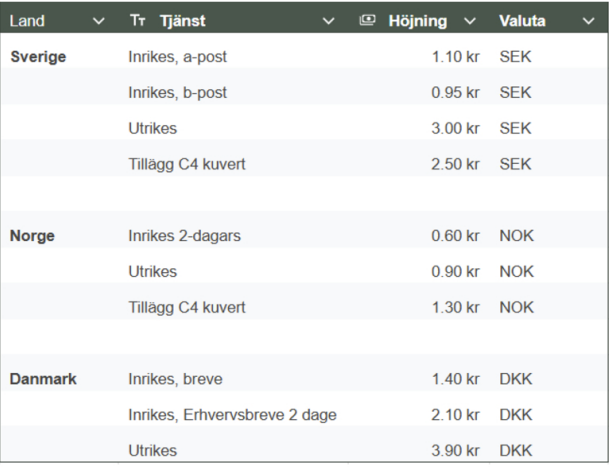
Task: Click the text type icon beside Tjänst
Action: pos(137,20)
